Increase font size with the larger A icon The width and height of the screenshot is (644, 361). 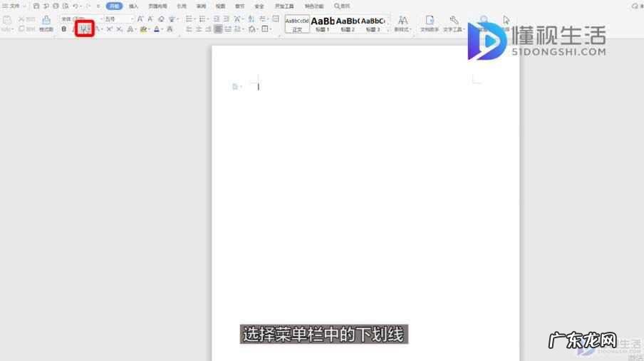point(140,19)
